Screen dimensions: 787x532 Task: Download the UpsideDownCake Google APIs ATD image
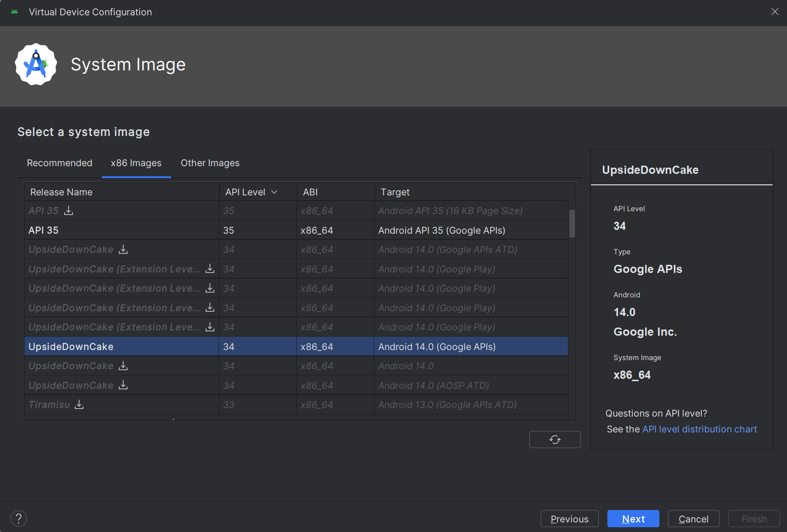click(x=123, y=249)
